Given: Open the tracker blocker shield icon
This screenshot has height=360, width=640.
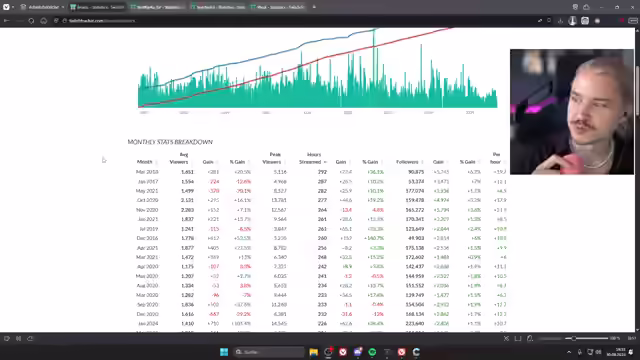Looking at the screenshot, I should tap(56, 20).
